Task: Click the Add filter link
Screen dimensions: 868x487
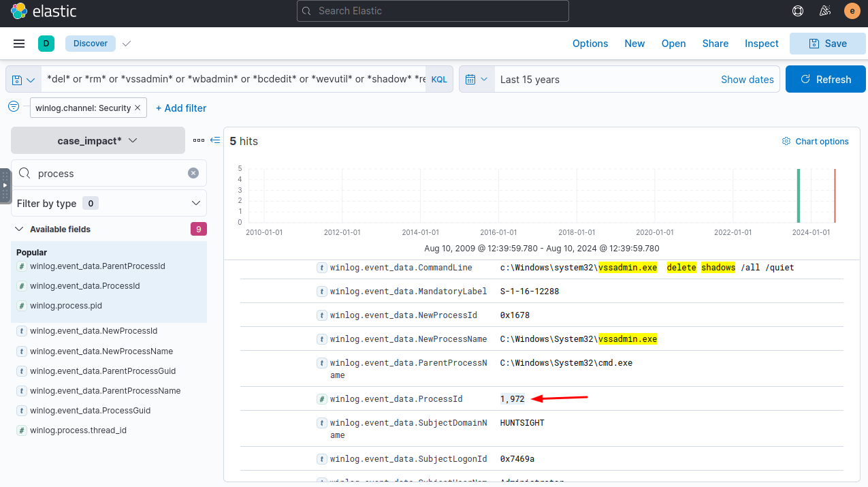Action: pyautogui.click(x=181, y=108)
